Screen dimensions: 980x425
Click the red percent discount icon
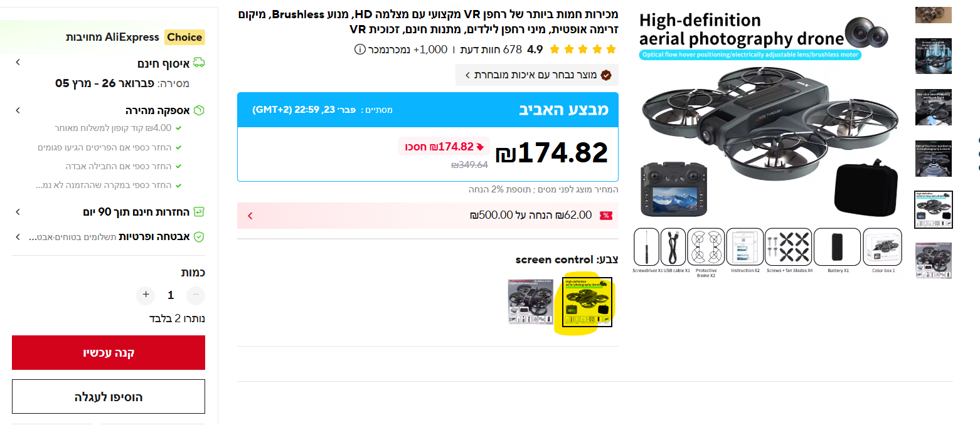(606, 216)
